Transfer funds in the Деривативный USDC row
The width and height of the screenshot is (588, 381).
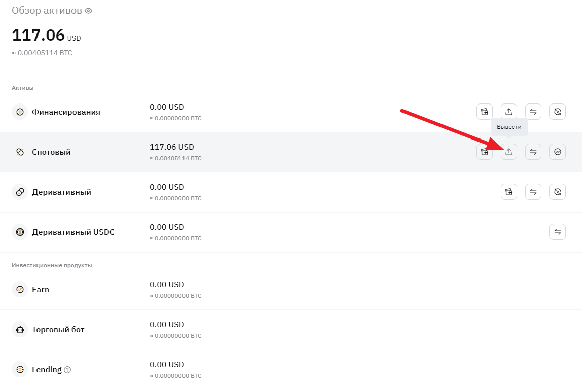558,232
